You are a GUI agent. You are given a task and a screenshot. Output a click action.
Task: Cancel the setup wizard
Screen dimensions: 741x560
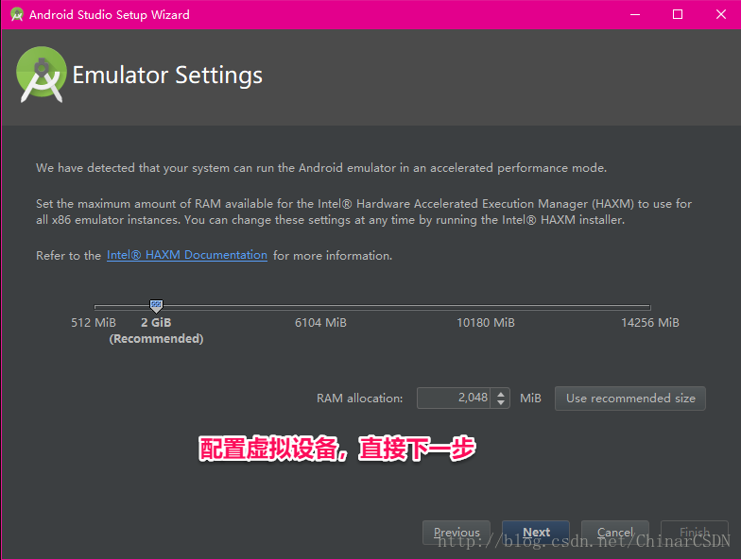[x=614, y=533]
